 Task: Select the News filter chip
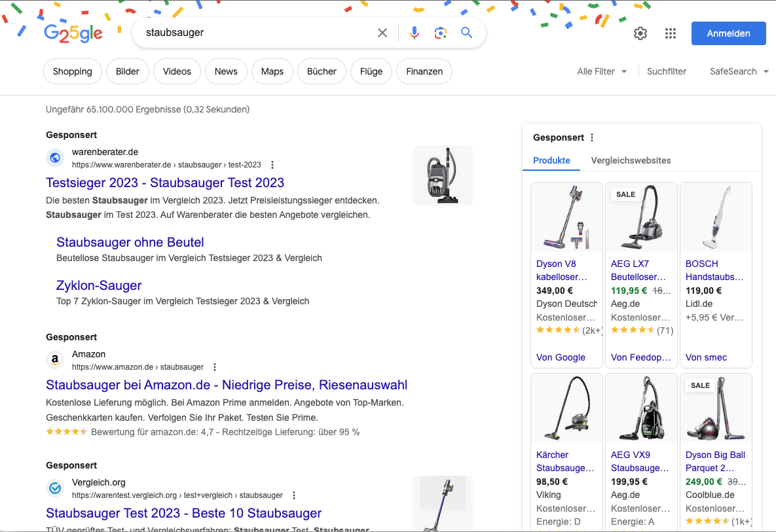click(x=226, y=71)
